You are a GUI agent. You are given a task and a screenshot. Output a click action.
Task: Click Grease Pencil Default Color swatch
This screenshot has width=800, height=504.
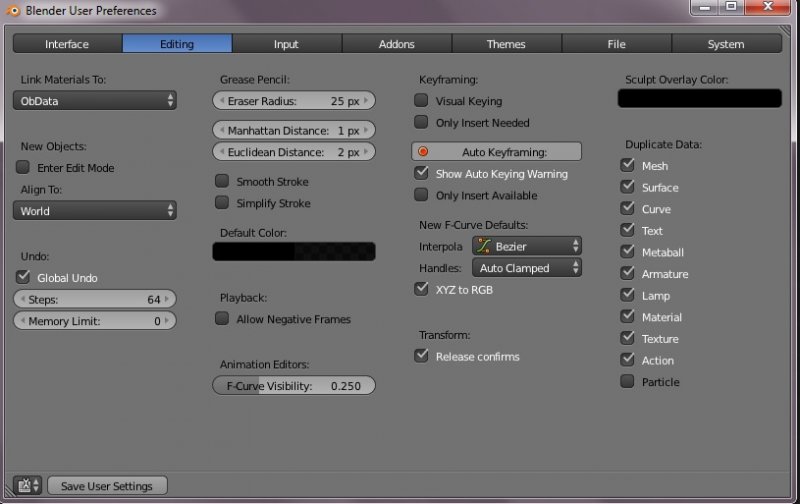coord(294,251)
